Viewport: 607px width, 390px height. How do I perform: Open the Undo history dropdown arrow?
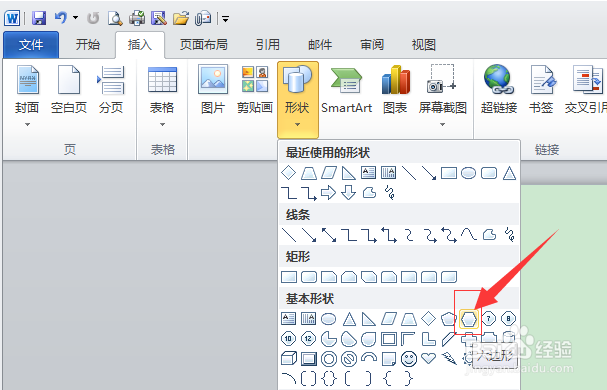click(x=75, y=17)
